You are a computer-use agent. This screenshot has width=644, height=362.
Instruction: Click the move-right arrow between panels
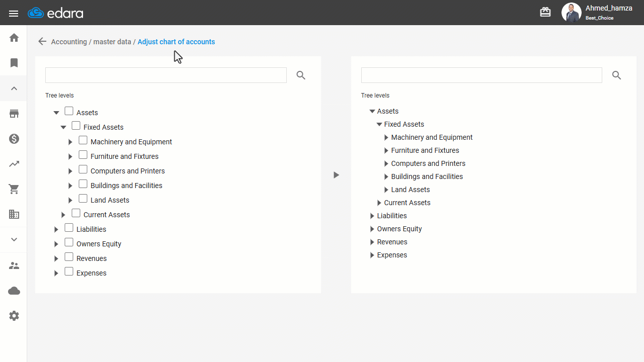336,175
